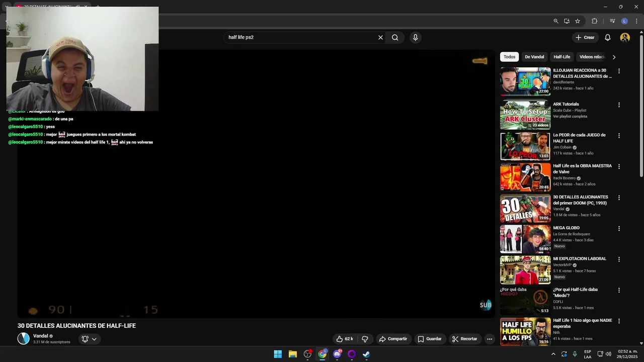Open the Crear menu
The height and width of the screenshot is (362, 644).
click(x=585, y=37)
